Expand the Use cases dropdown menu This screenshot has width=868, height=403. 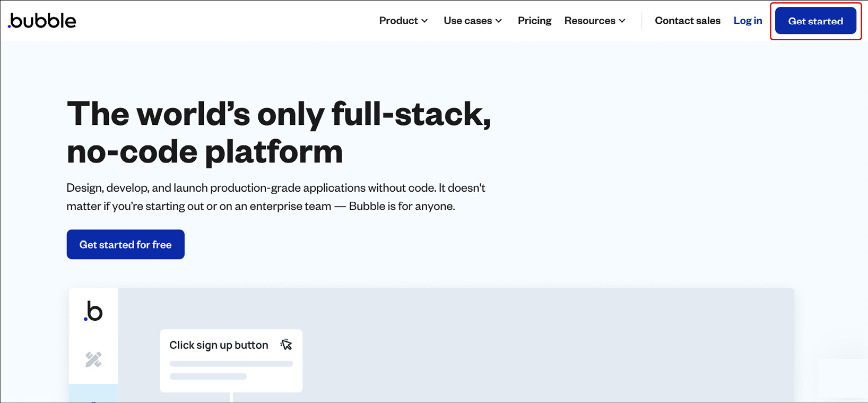coord(473,21)
